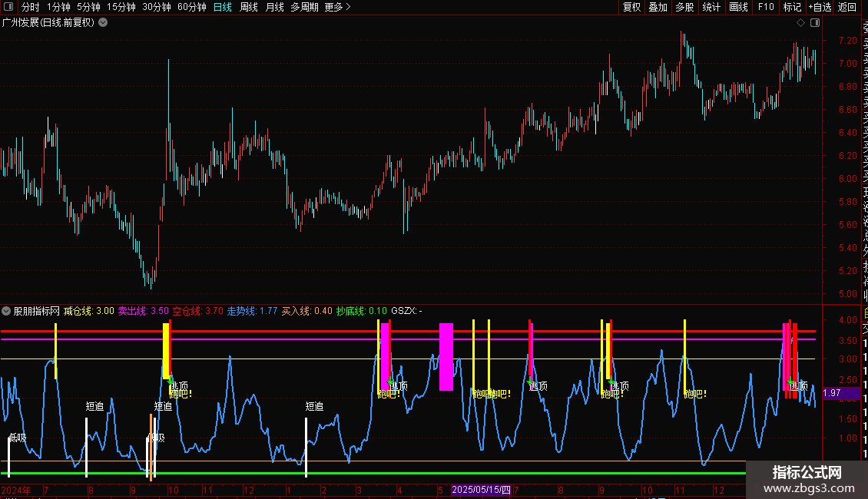Click the 2025/05/15 date marker on timeline

pyautogui.click(x=481, y=489)
